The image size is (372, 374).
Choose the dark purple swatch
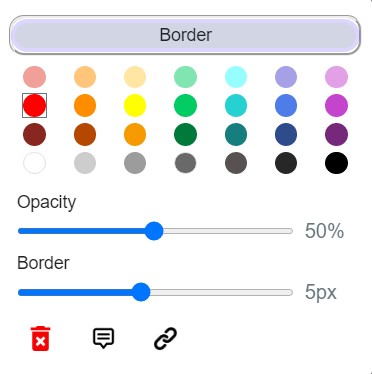click(x=336, y=134)
